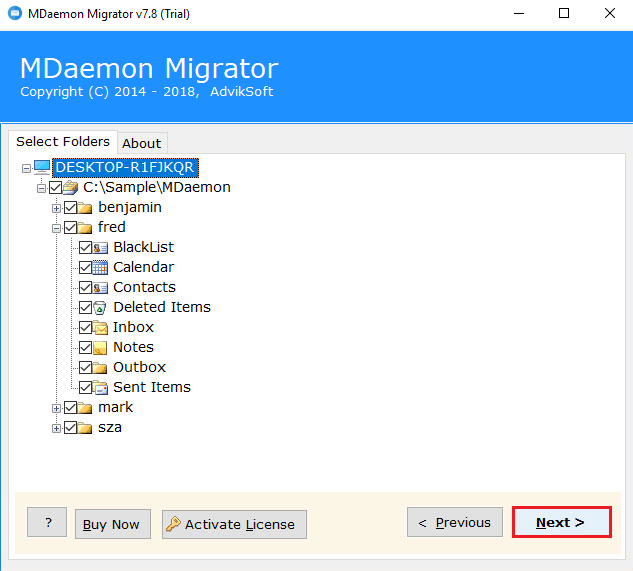Screen dimensions: 633x571
Task: Click the BlackList contact card icon
Action: [100, 248]
